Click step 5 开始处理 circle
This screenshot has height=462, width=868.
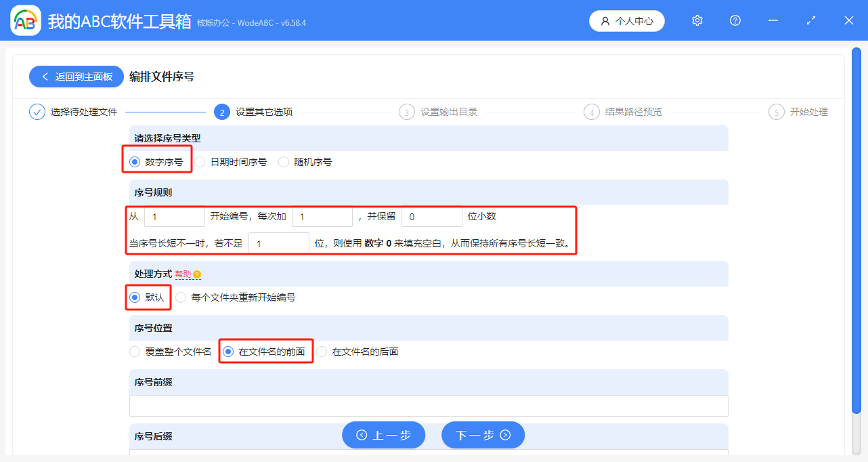[x=776, y=112]
